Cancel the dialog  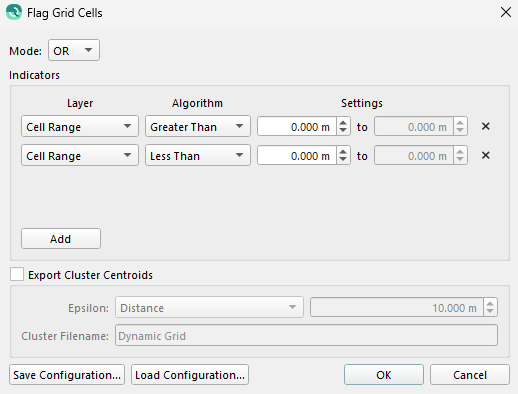tap(470, 375)
